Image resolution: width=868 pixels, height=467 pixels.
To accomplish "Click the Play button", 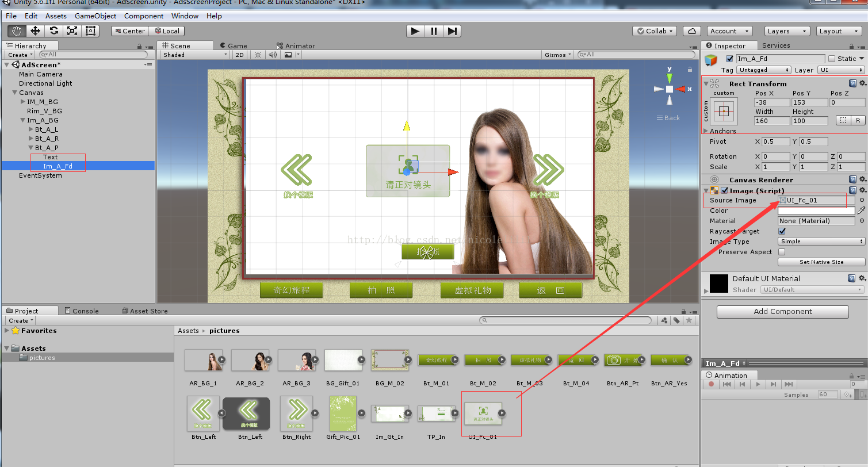I will 415,31.
